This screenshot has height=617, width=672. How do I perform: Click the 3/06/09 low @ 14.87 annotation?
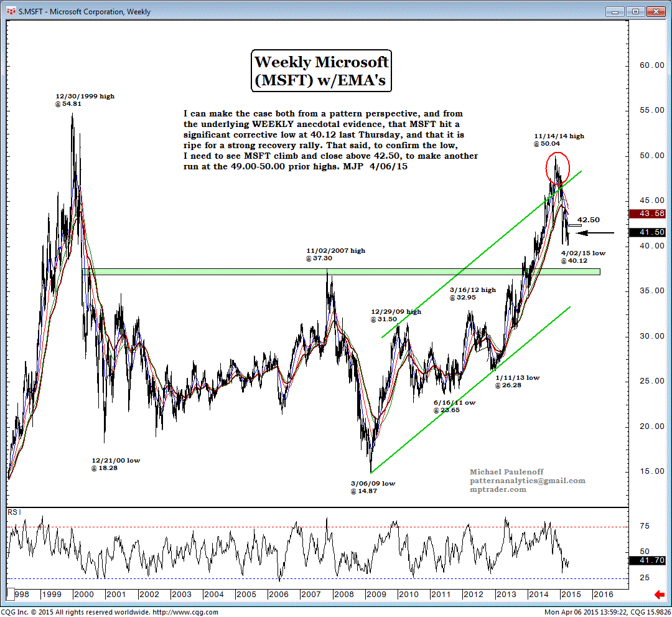tap(373, 487)
